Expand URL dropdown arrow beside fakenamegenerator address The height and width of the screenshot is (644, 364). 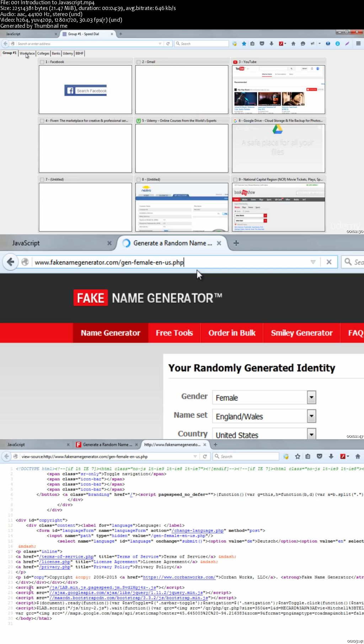coord(313,262)
